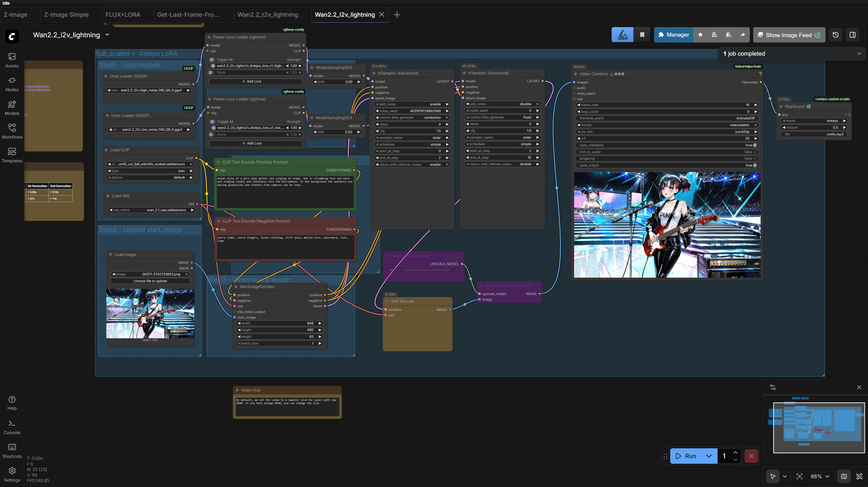This screenshot has height=487, width=868.
Task: Adjust the volume slider in PlaySound
Action: pyautogui.click(x=814, y=127)
